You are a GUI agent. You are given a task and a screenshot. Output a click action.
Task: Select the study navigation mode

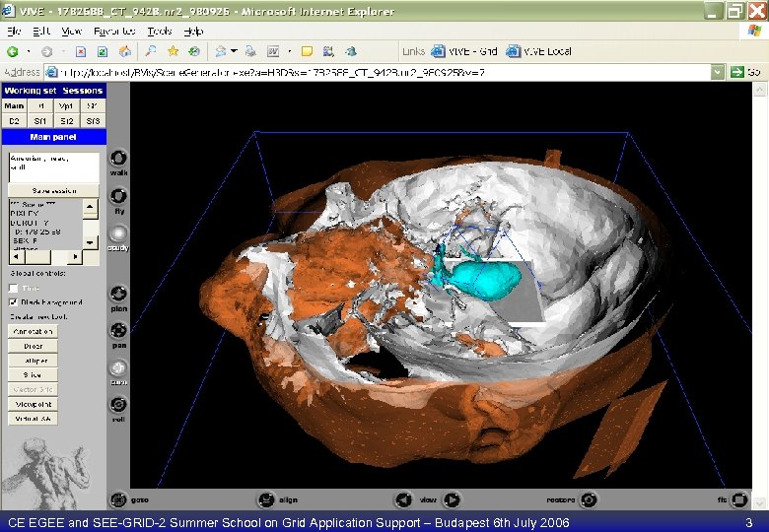click(118, 233)
